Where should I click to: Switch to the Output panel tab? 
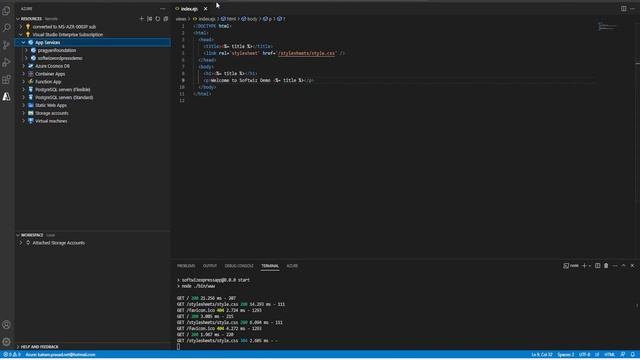click(210, 266)
